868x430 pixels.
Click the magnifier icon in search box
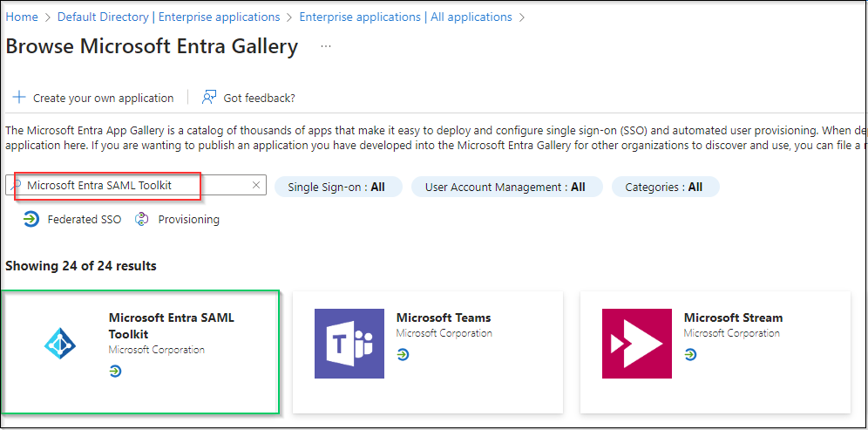pyautogui.click(x=16, y=185)
